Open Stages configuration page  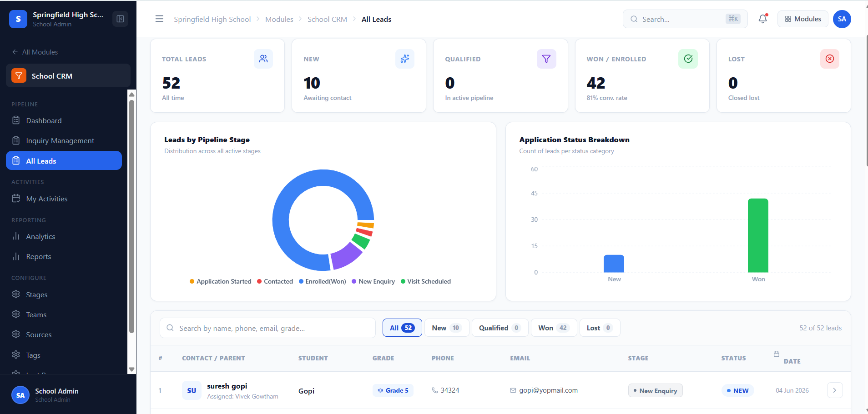(64, 294)
